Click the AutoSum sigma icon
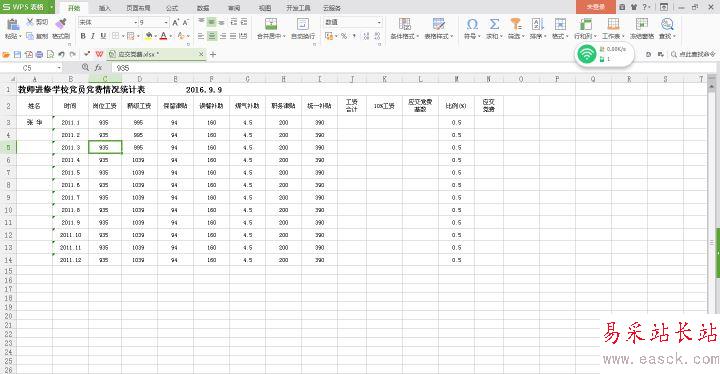 coord(494,24)
